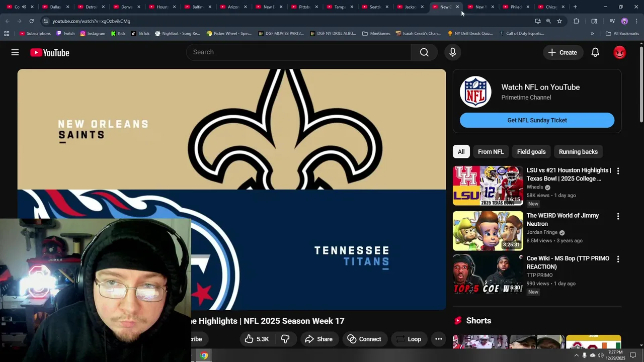644x362 pixels.
Task: Open the Kick bookmark
Action: [x=118, y=34]
